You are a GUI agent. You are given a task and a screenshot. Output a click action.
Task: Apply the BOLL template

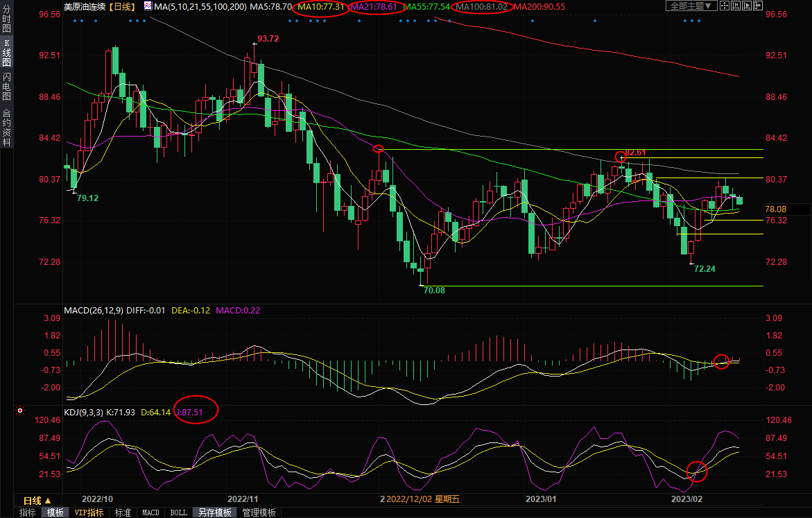point(178,512)
